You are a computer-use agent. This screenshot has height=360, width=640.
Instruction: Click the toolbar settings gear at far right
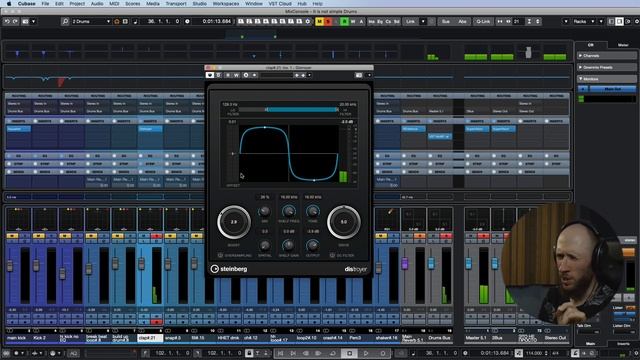[636, 21]
